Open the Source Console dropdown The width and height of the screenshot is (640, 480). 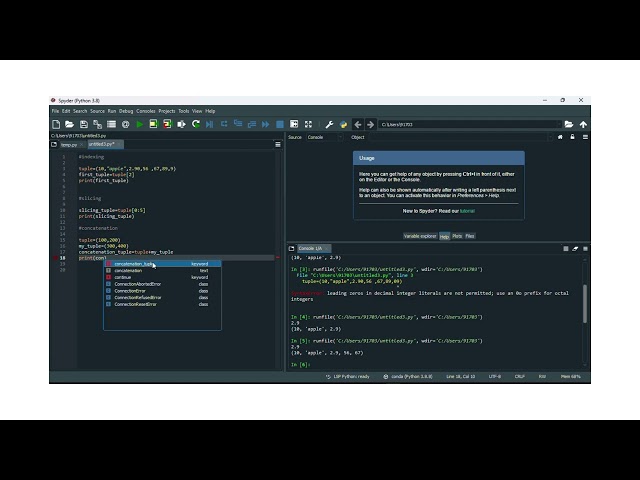click(x=324, y=137)
